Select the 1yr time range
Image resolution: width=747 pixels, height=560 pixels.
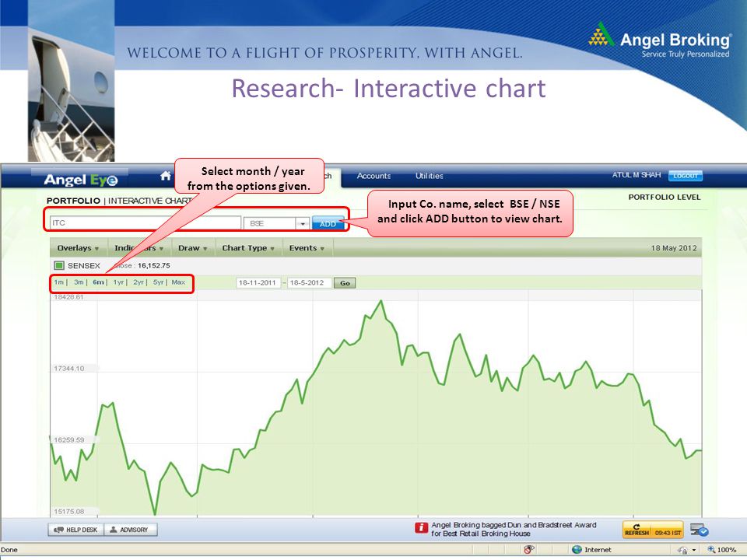pos(118,282)
